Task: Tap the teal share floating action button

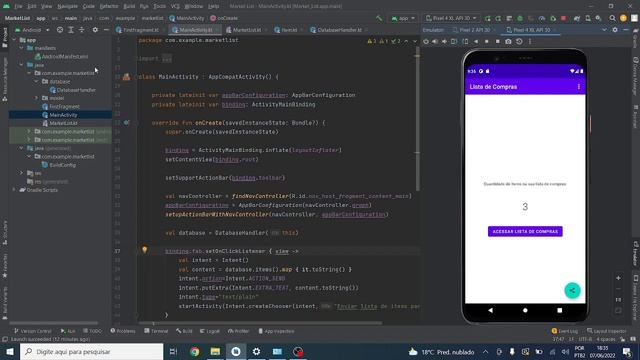Action: point(572,291)
